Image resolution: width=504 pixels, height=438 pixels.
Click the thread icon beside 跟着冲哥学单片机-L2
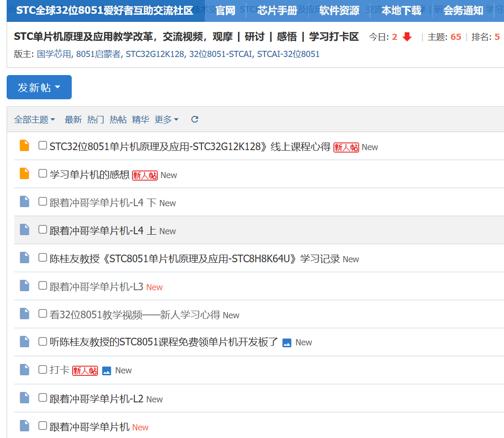coord(24,398)
